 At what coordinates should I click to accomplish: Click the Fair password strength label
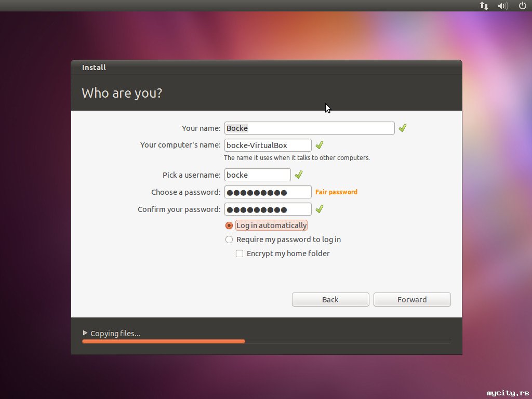336,192
